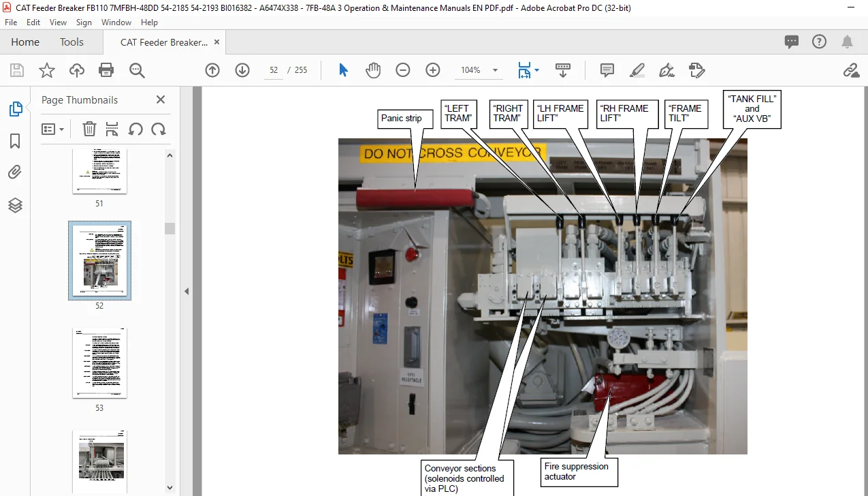
Task: Click the 'LH FRAME LIFT' callout label
Action: [x=560, y=113]
